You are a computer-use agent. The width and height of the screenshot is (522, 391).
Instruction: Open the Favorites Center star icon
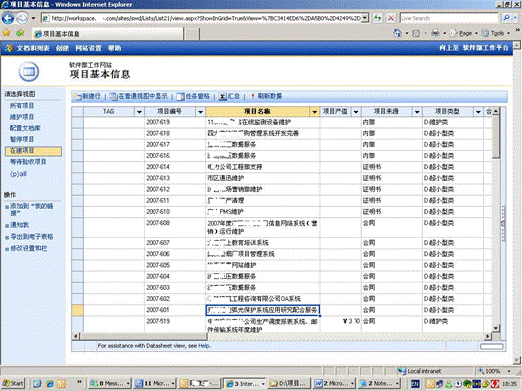6,33
